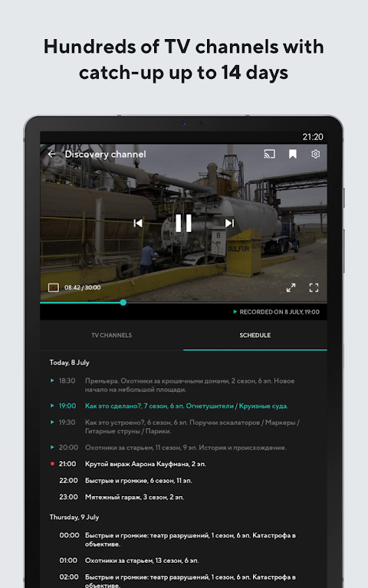
Task: Click the Recorded on 8 July, 19:00 label
Action: pos(276,312)
